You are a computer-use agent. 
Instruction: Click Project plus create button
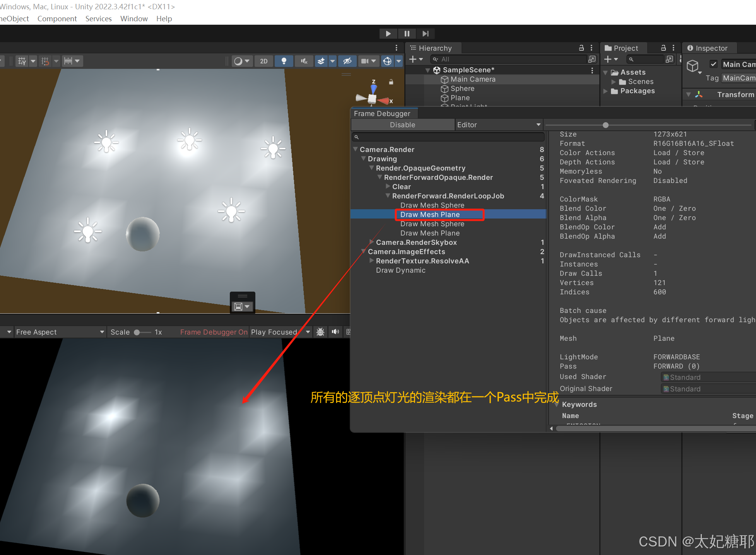click(x=611, y=59)
